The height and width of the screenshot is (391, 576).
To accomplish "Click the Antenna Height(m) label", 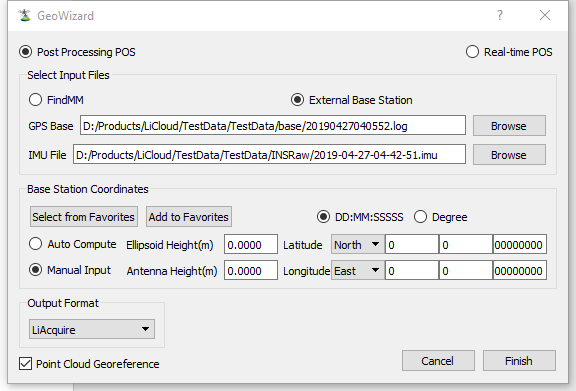I will [172, 271].
